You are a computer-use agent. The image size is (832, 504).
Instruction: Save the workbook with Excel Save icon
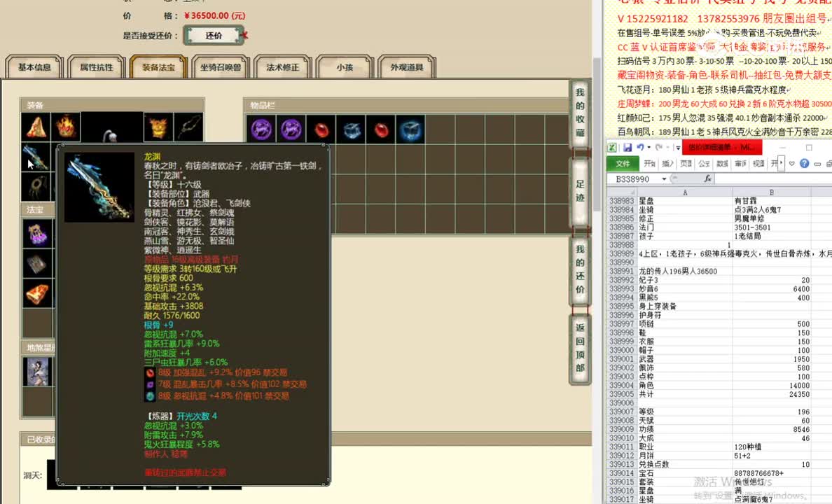point(629,147)
